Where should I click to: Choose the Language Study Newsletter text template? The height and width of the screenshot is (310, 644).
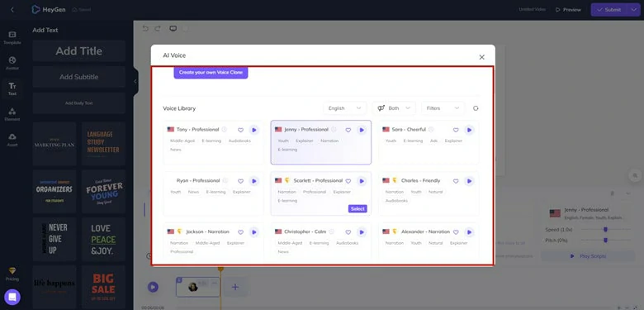pyautogui.click(x=103, y=144)
